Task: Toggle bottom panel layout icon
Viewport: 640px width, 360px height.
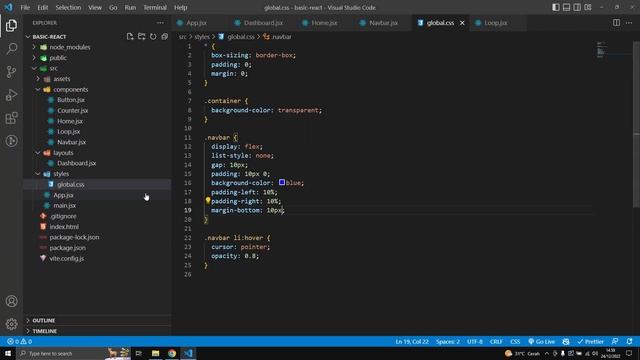Action: [x=566, y=7]
